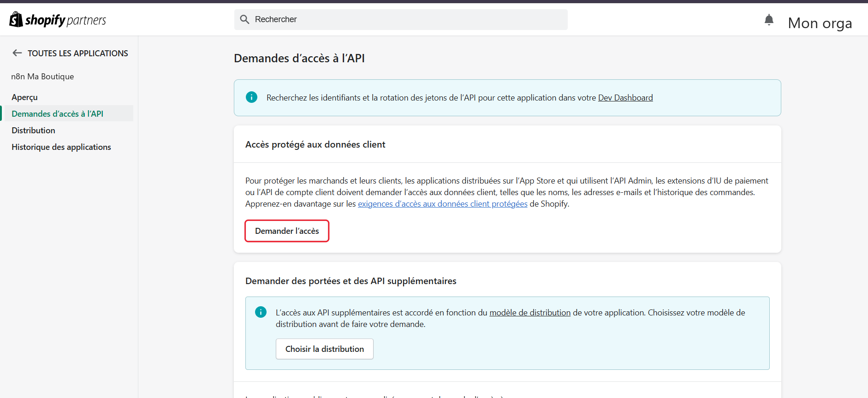Viewport: 868px width, 398px height.
Task: Open the modèle de distribution link
Action: coord(530,313)
